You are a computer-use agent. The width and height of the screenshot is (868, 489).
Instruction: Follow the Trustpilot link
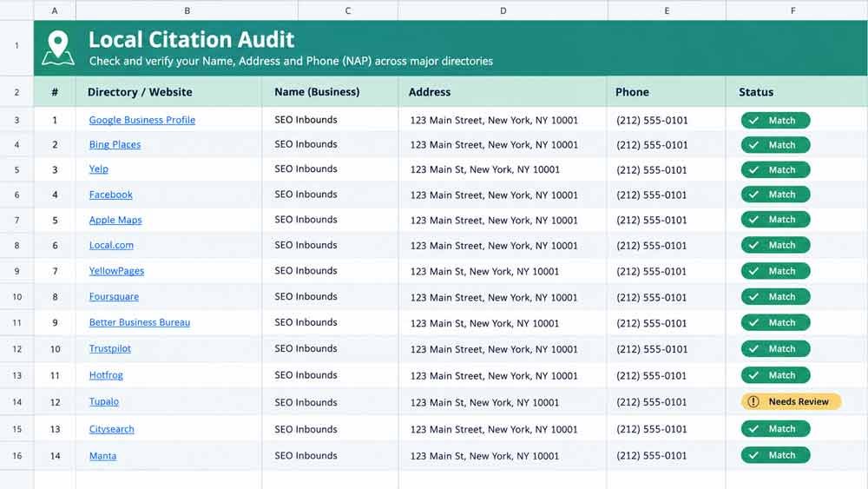(x=110, y=348)
